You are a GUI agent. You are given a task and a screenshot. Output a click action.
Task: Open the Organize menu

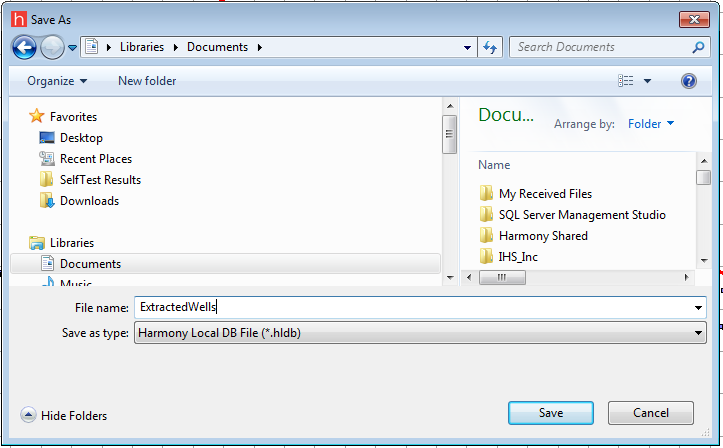point(57,81)
